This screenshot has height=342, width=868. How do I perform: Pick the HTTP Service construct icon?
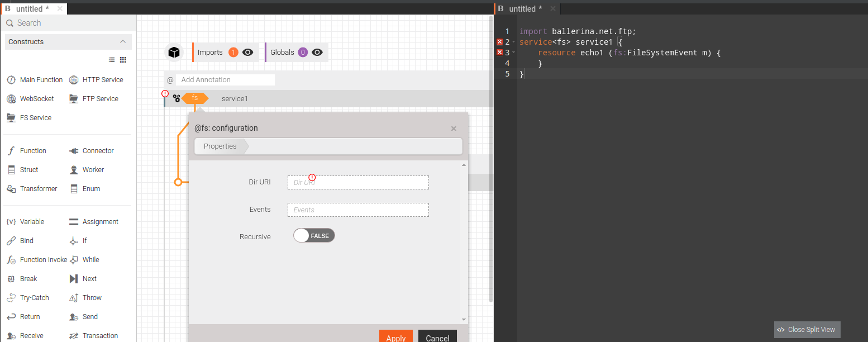point(74,80)
